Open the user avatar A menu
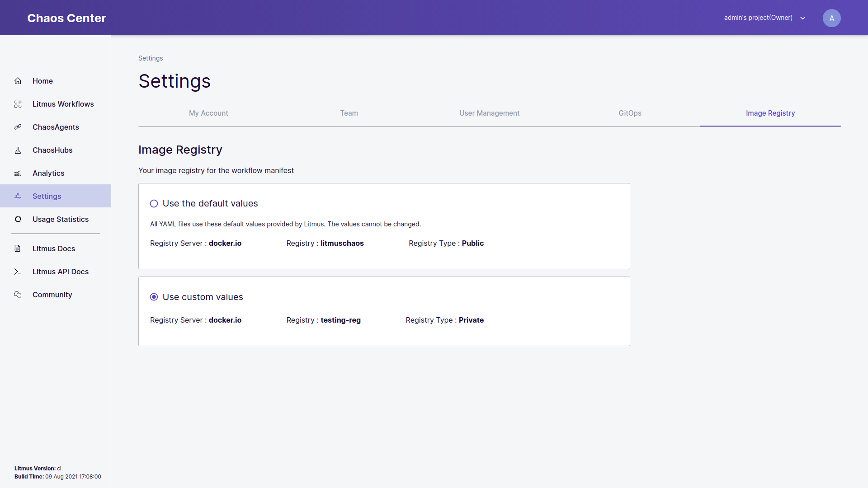The image size is (868, 488). [831, 18]
